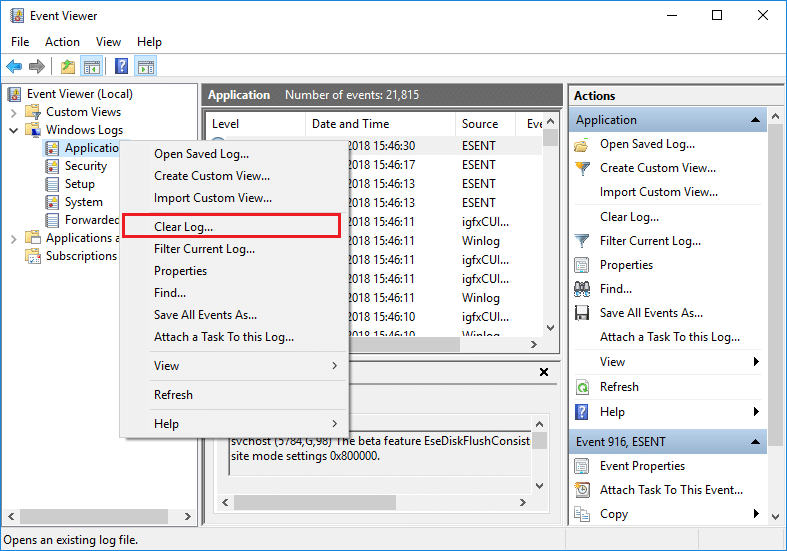The width and height of the screenshot is (787, 551).
Task: Select Create Custom View... in context menu
Action: coord(235,176)
